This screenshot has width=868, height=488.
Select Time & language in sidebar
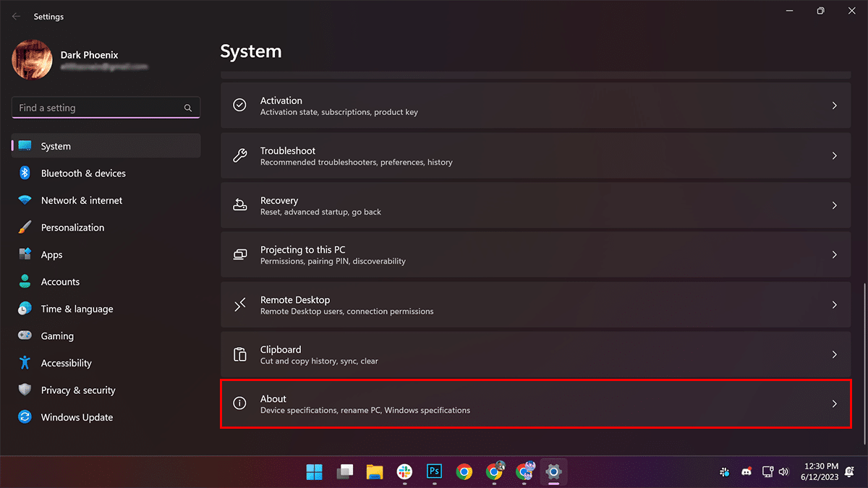(77, 309)
